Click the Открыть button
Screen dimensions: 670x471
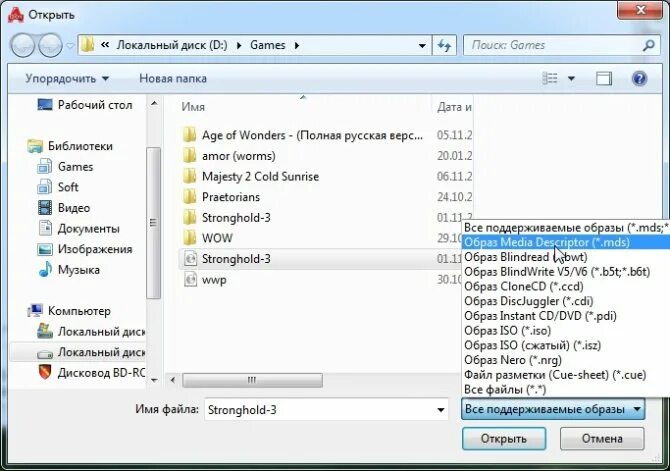[504, 439]
